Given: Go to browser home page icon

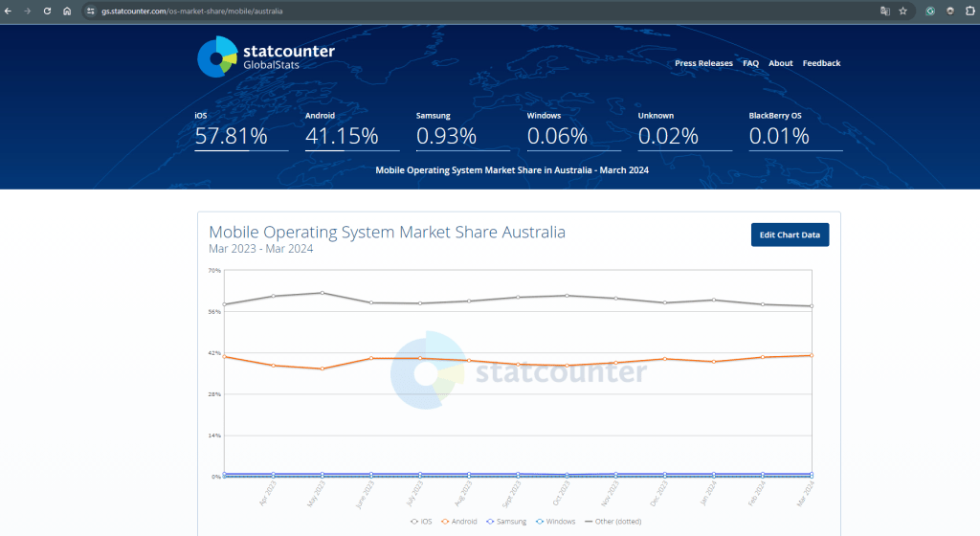Looking at the screenshot, I should 66,11.
